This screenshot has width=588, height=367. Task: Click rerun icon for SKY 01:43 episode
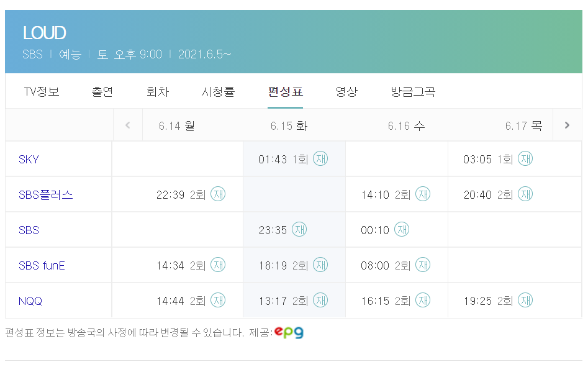[x=320, y=159]
